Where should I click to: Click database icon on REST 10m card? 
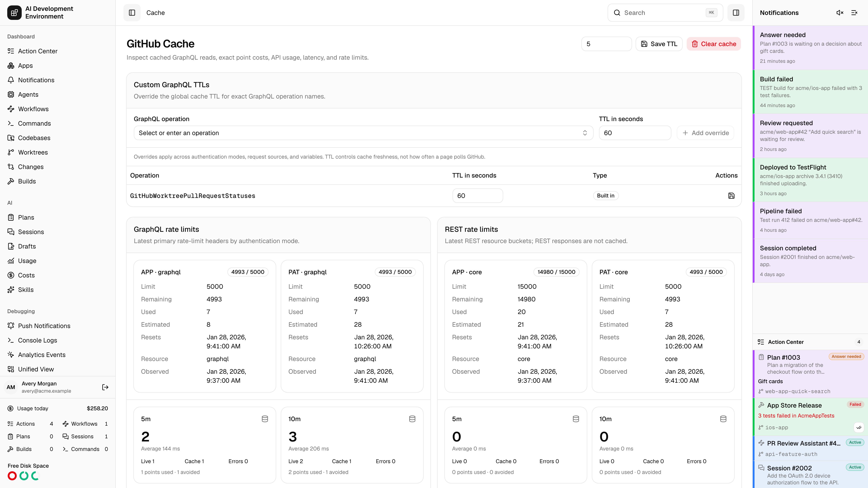click(x=723, y=419)
